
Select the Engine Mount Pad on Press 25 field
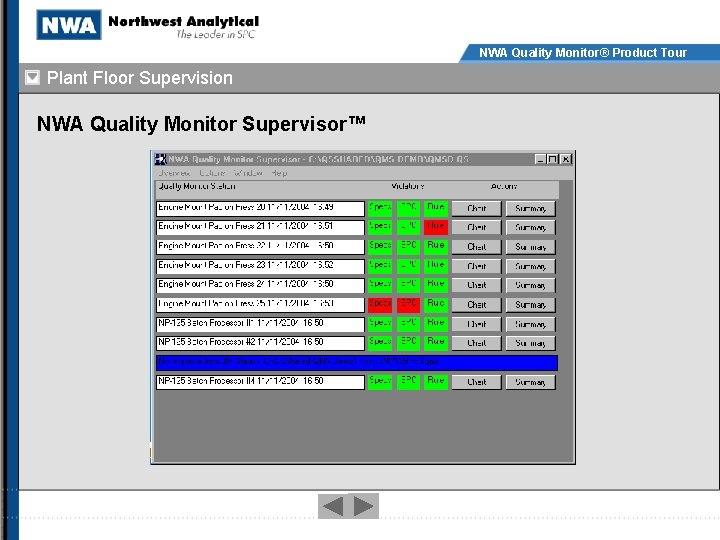260,305
